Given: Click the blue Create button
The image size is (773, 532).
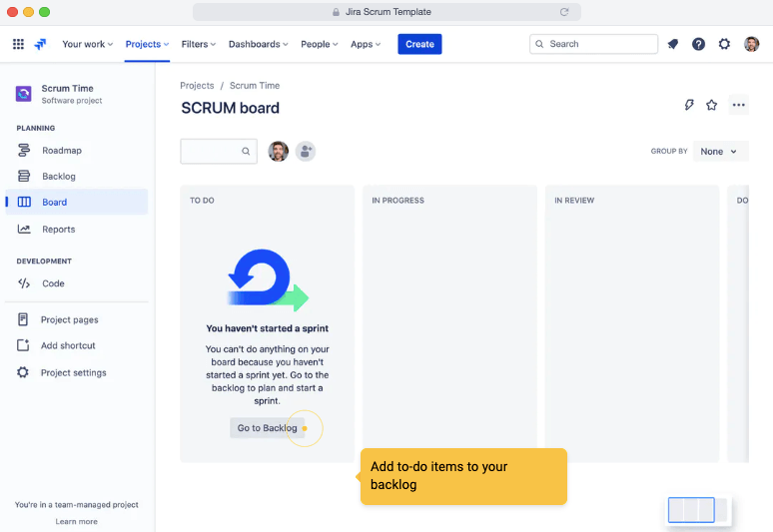Looking at the screenshot, I should [419, 44].
